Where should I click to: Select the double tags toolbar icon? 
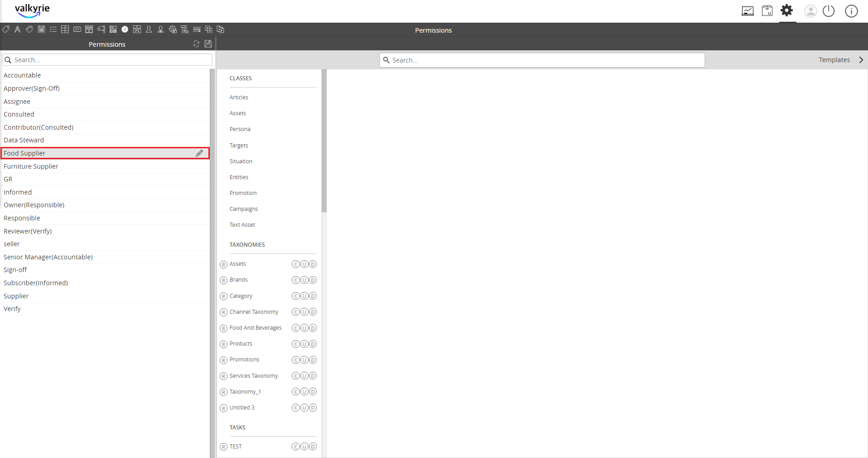click(29, 29)
